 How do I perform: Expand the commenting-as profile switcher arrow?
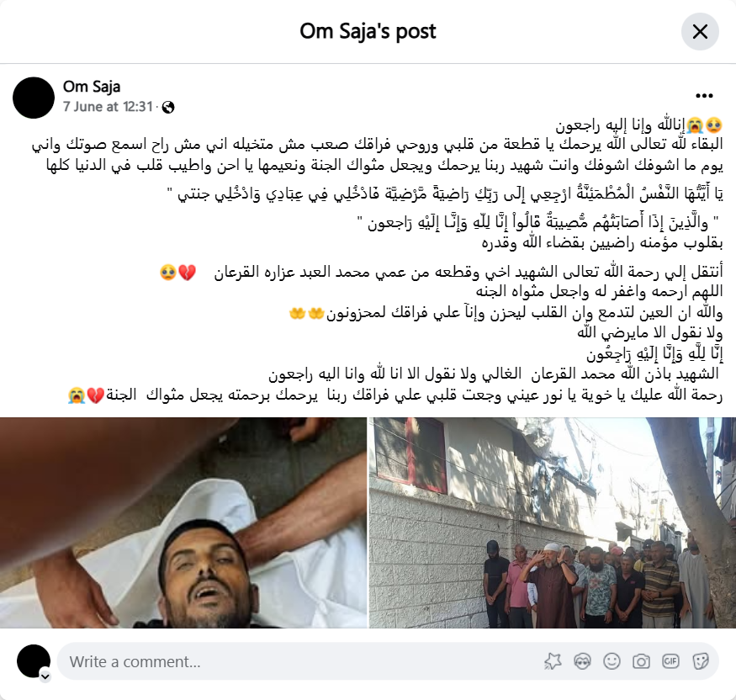point(45,676)
